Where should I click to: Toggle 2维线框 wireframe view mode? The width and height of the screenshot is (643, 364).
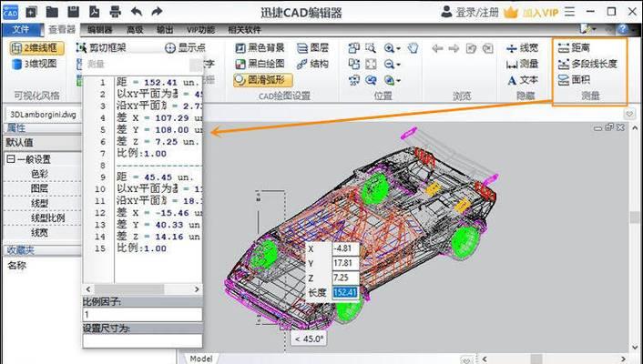pos(37,48)
